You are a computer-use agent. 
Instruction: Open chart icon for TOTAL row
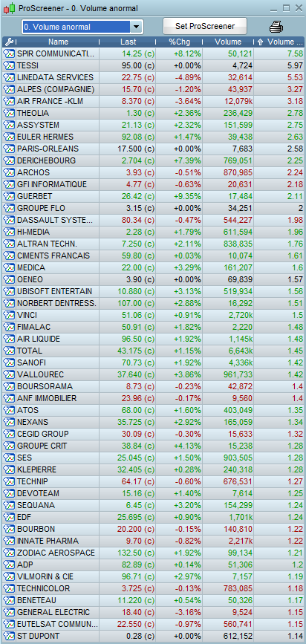(x=9, y=351)
